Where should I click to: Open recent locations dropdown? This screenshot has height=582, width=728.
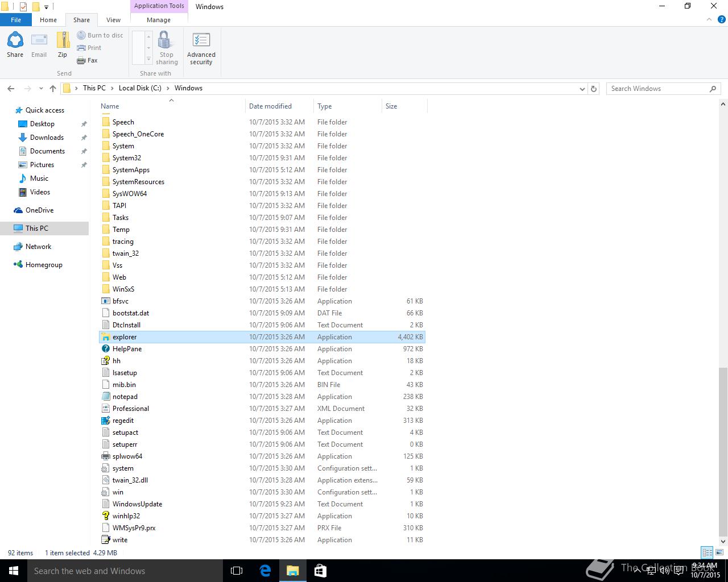(x=41, y=89)
